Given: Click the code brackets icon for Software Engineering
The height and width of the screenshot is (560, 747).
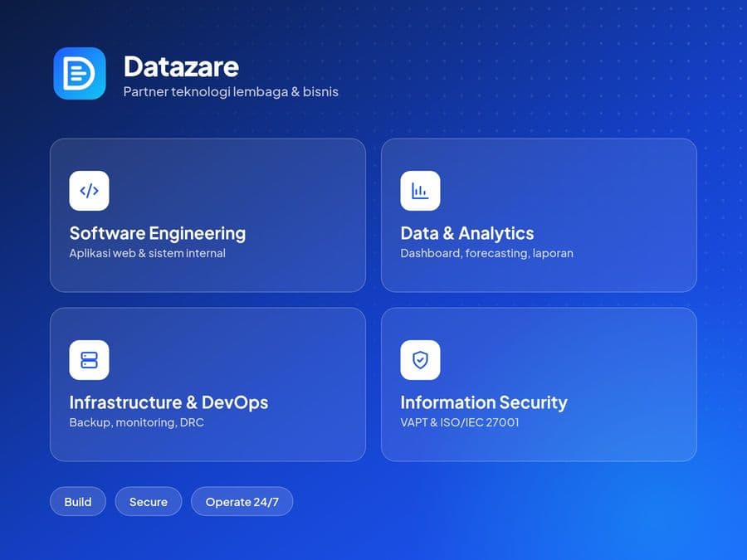Looking at the screenshot, I should pyautogui.click(x=89, y=191).
